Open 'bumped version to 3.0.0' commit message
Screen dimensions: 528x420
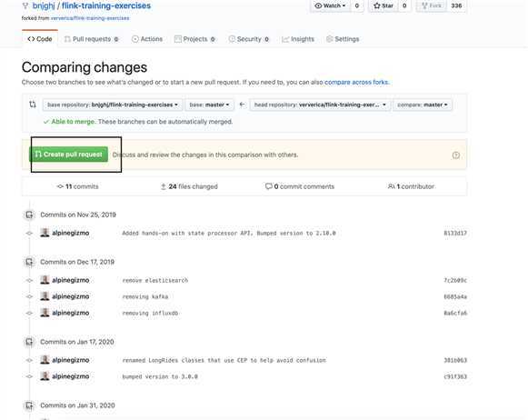coord(160,376)
